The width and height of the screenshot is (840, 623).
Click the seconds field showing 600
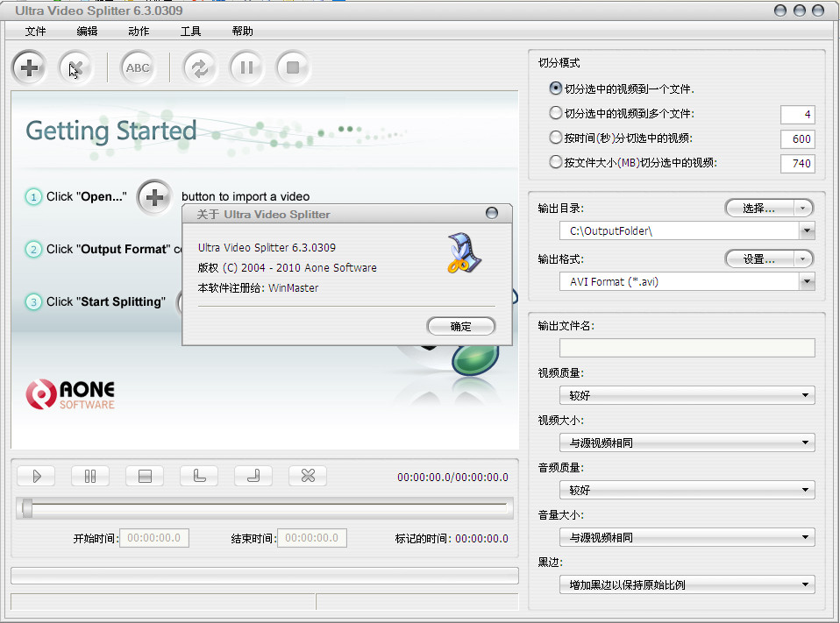[x=798, y=138]
